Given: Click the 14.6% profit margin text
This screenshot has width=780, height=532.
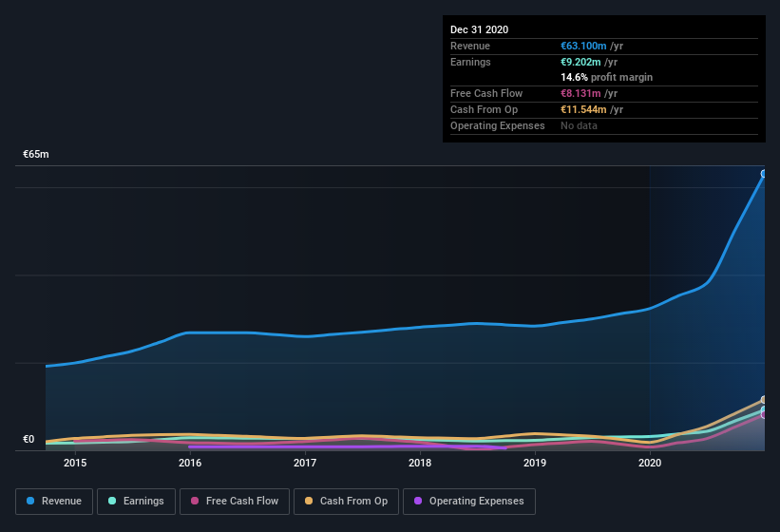Looking at the screenshot, I should tap(606, 77).
